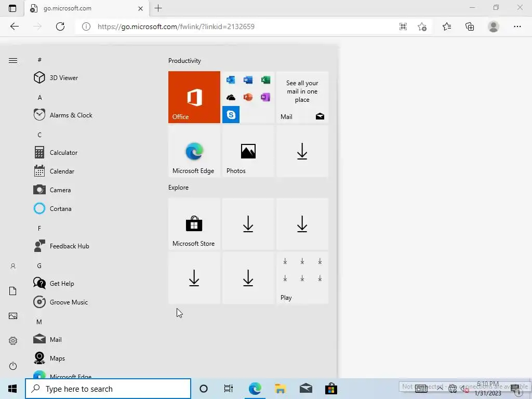532x399 pixels.
Task: Launch Word from the Office apps tile
Action: pyautogui.click(x=248, y=79)
